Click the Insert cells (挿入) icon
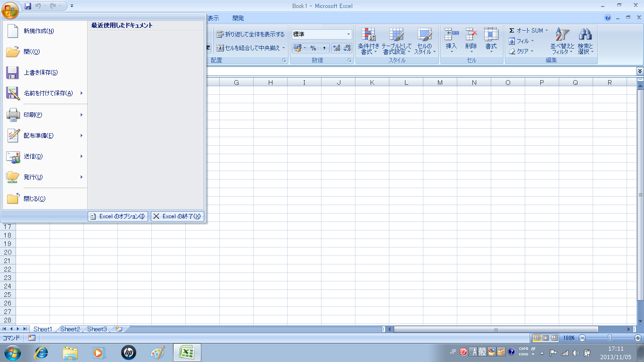This screenshot has height=362, width=644. click(451, 35)
